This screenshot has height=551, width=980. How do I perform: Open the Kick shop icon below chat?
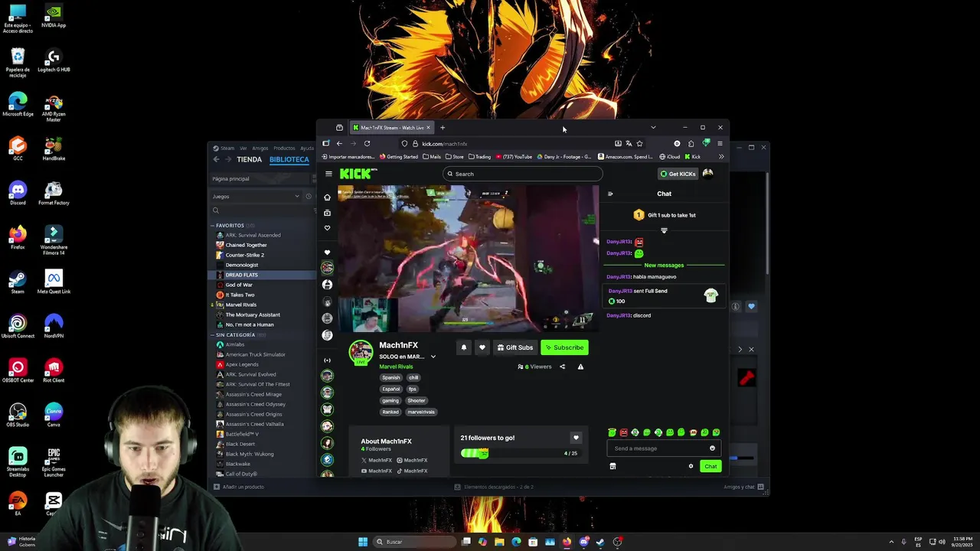612,466
